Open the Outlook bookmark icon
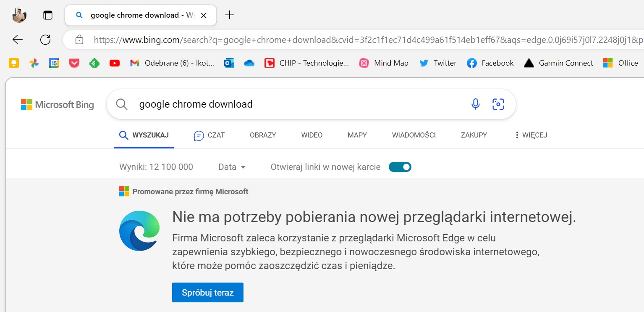 tap(229, 63)
